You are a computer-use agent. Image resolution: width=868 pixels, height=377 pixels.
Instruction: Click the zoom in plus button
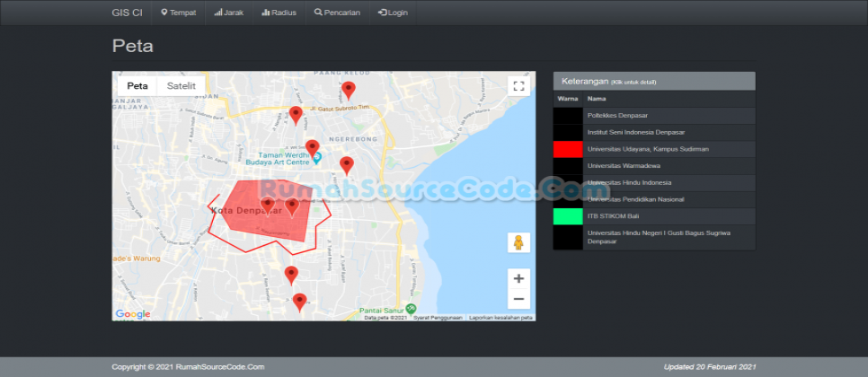pyautogui.click(x=518, y=278)
